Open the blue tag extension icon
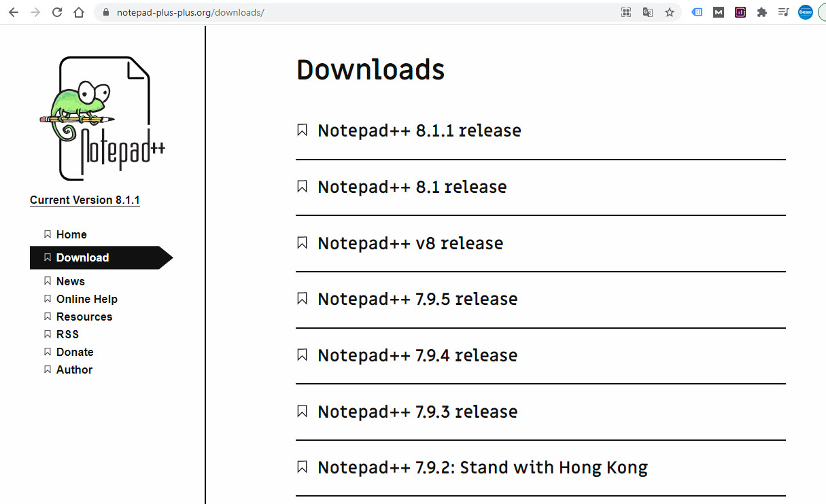 coord(697,12)
